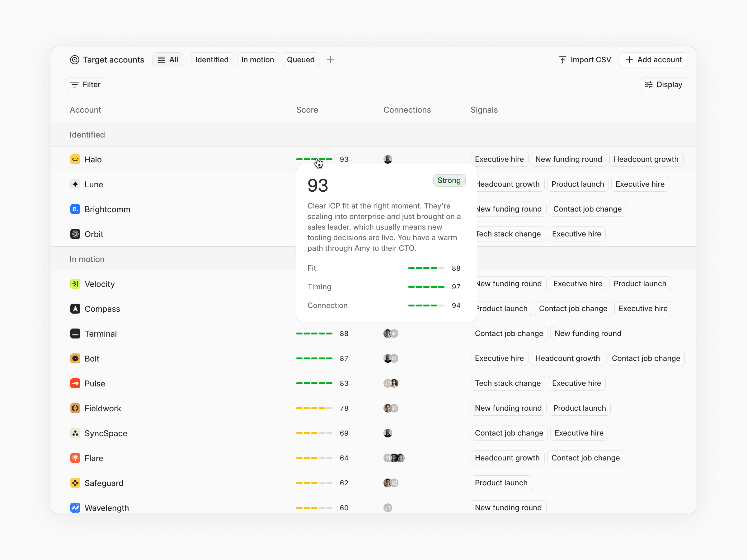Click Terminal's score bar of 88

tap(314, 334)
